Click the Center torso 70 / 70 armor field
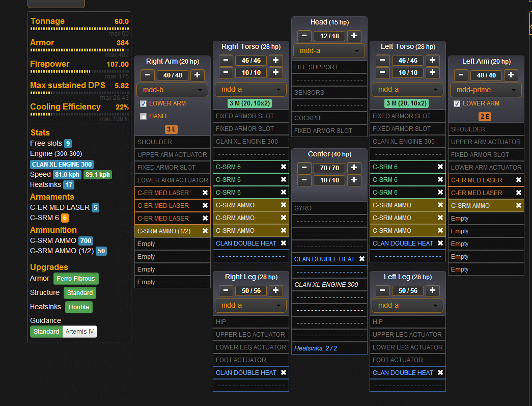Image resolution: width=532 pixels, height=406 pixels. (329, 168)
